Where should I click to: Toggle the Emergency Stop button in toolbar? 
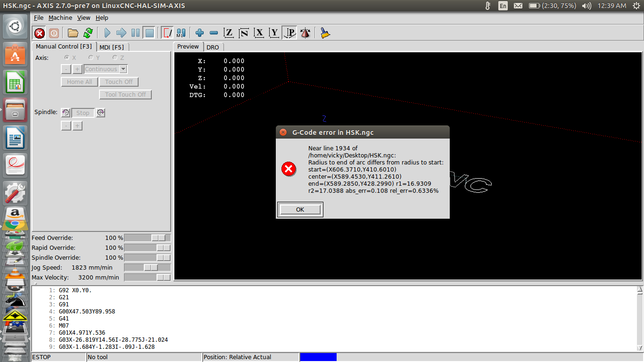(x=40, y=33)
